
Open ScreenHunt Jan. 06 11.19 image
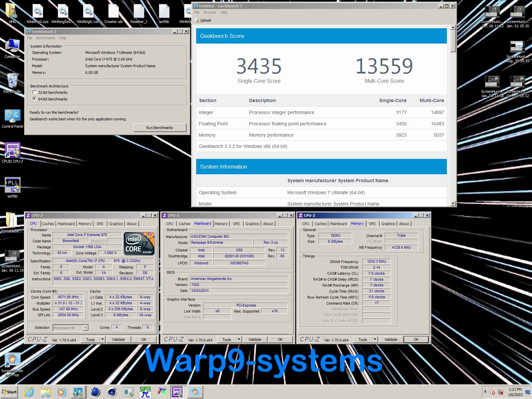click(12, 261)
